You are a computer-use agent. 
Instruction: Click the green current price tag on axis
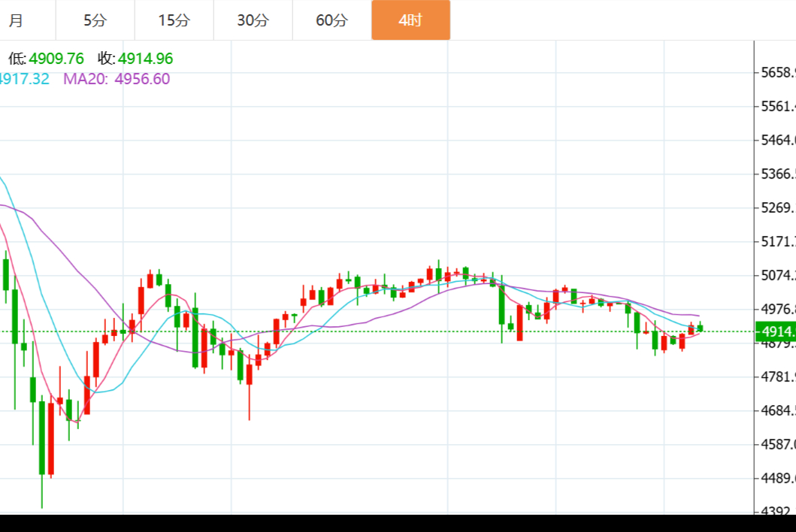click(x=776, y=331)
